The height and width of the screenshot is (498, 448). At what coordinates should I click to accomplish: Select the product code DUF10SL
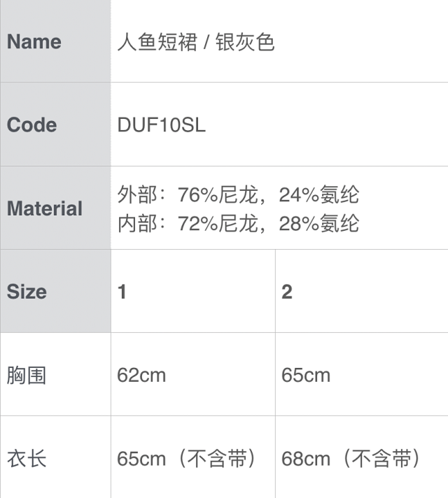point(162,125)
